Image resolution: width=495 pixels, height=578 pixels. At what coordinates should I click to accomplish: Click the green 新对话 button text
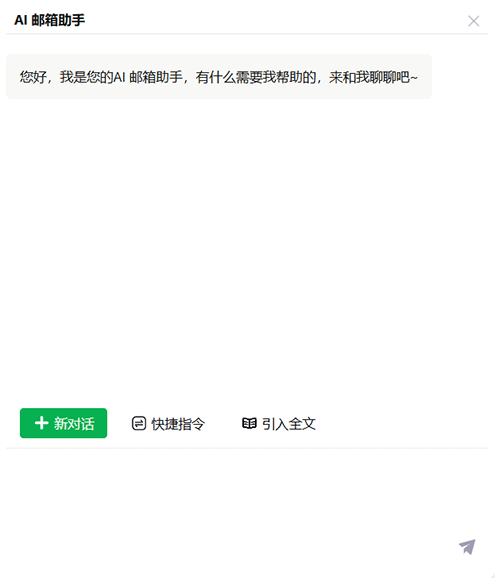(x=74, y=424)
